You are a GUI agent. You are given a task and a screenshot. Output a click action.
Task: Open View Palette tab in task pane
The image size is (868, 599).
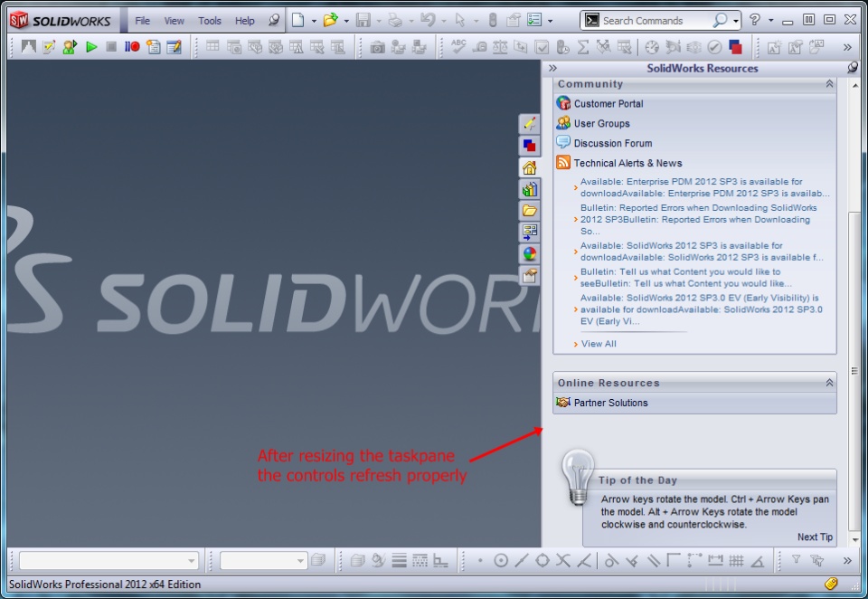click(529, 233)
